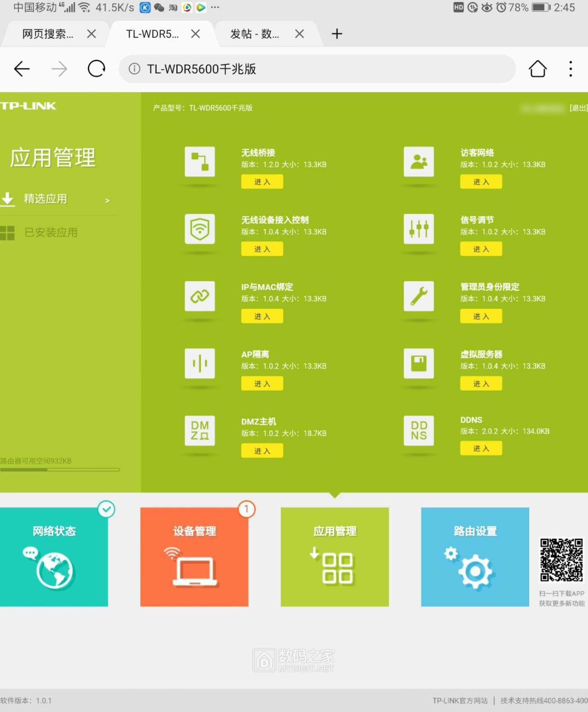Open the DMZ主机 app icon

(x=200, y=431)
